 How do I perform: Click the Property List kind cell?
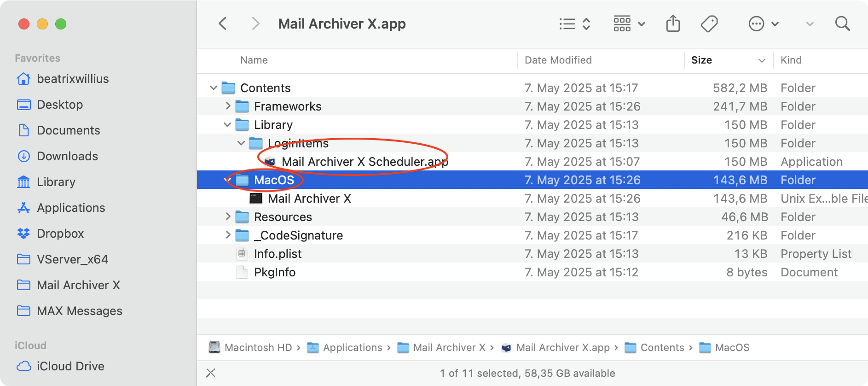point(816,253)
